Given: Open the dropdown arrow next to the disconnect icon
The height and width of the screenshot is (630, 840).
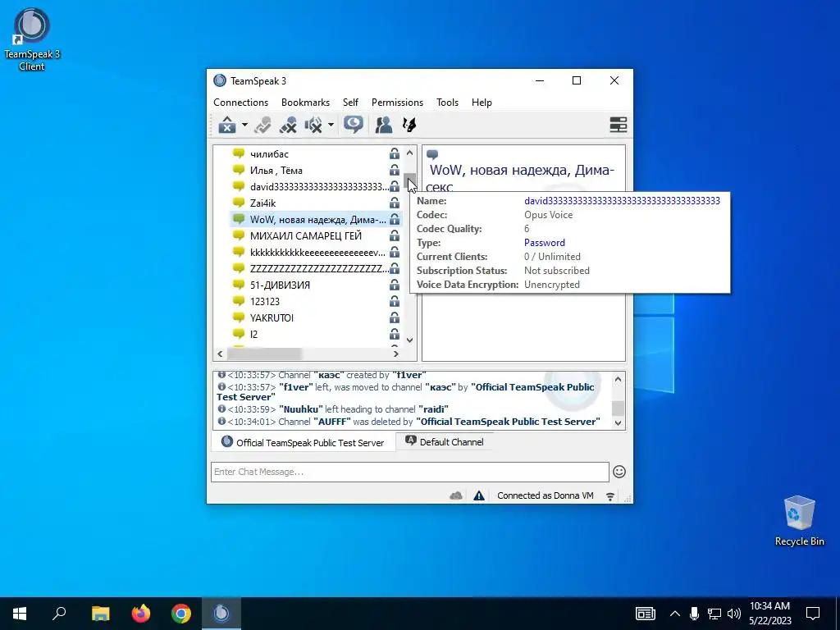Looking at the screenshot, I should [x=244, y=125].
